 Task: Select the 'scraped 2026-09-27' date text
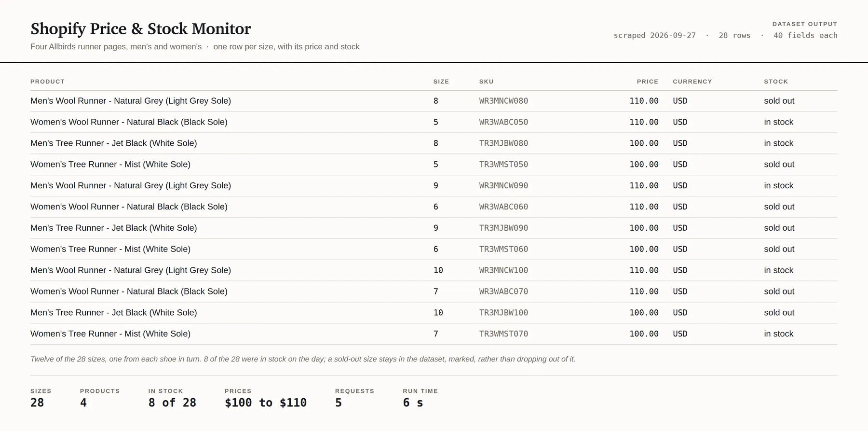click(654, 35)
